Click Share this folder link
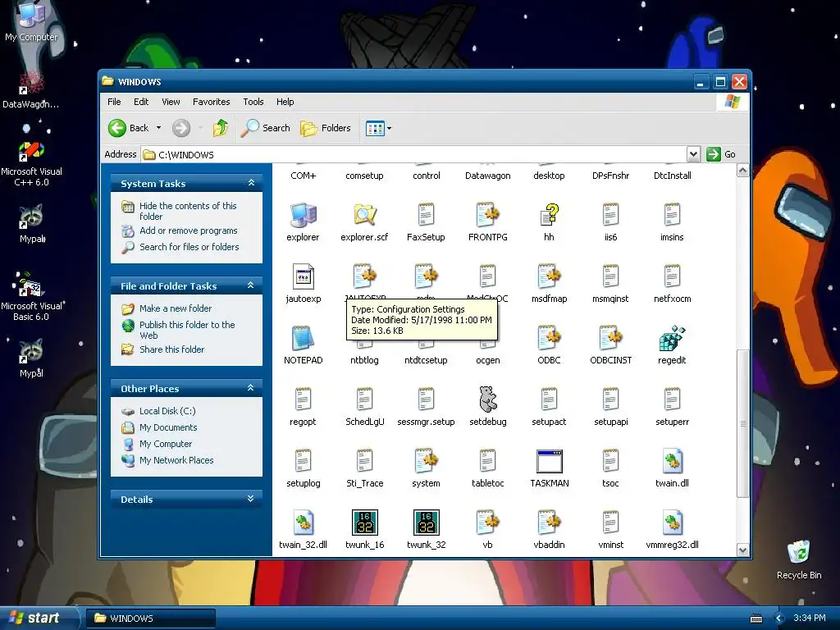 click(172, 349)
